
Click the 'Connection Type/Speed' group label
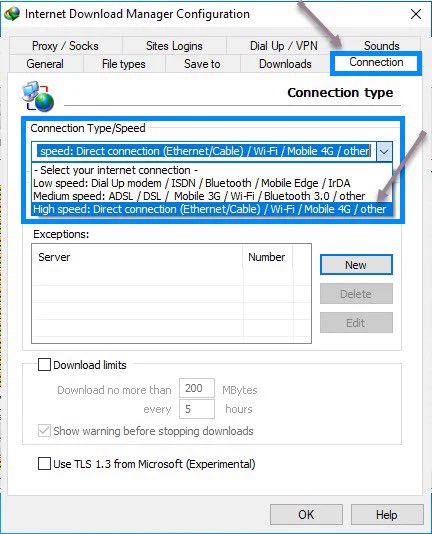[88, 128]
